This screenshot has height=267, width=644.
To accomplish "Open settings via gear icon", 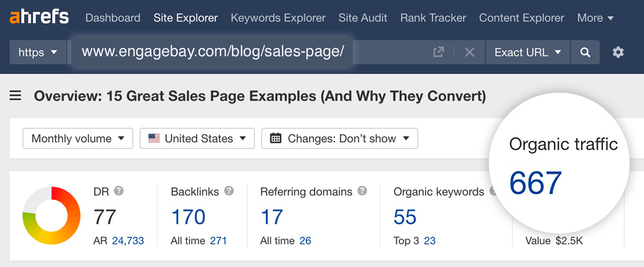I will pyautogui.click(x=618, y=52).
